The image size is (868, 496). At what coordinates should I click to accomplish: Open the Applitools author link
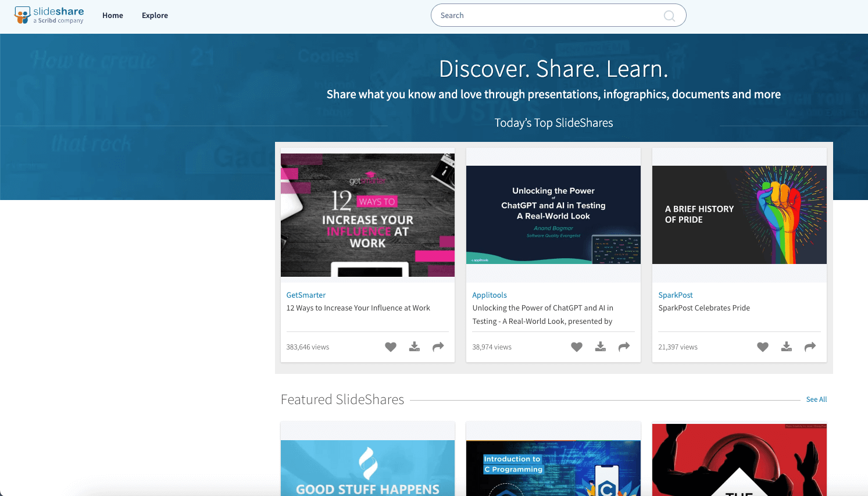click(x=490, y=295)
